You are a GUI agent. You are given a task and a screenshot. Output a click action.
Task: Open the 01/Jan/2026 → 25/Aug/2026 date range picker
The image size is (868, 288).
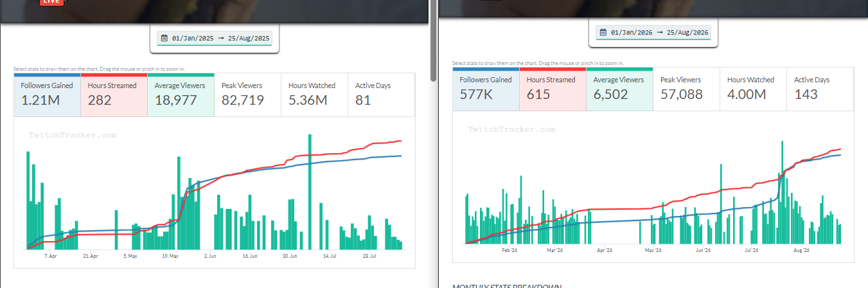coord(653,32)
